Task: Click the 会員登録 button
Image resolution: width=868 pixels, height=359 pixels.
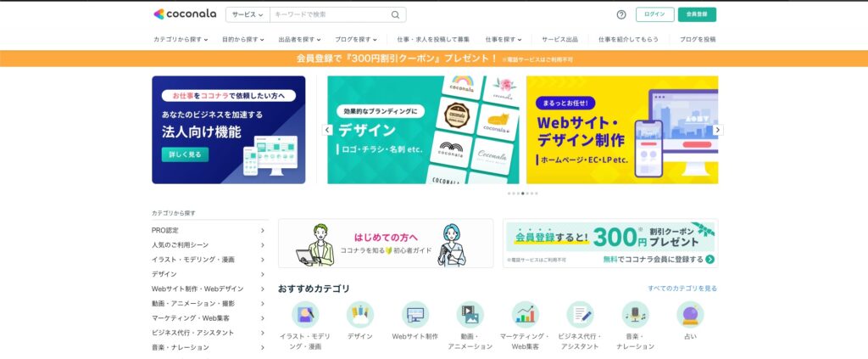Action: [x=697, y=14]
